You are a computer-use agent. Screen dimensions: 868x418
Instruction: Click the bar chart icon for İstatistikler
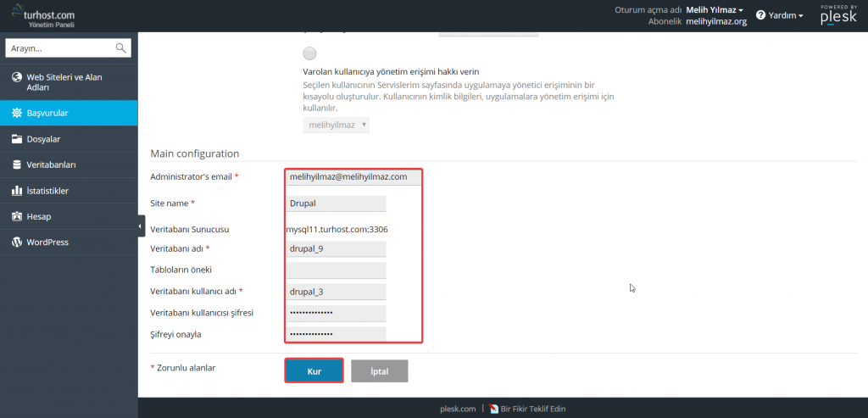tap(17, 191)
